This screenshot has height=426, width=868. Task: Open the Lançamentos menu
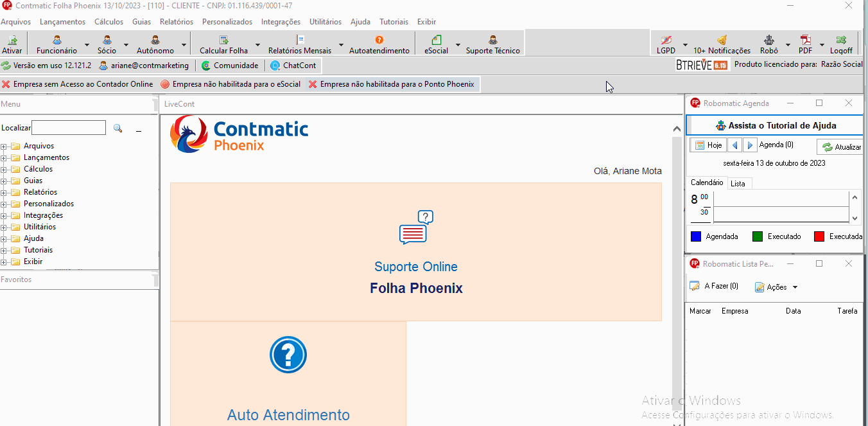tap(62, 21)
